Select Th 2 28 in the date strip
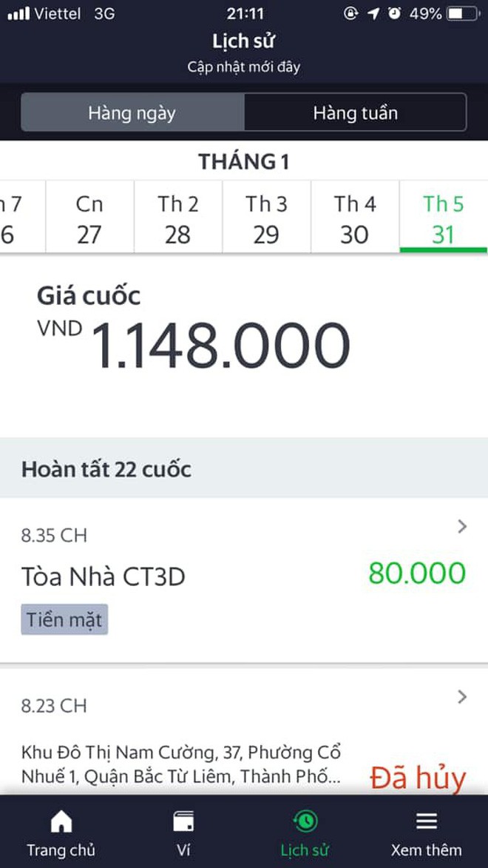Screen dimensions: 488x868 pyautogui.click(x=177, y=218)
